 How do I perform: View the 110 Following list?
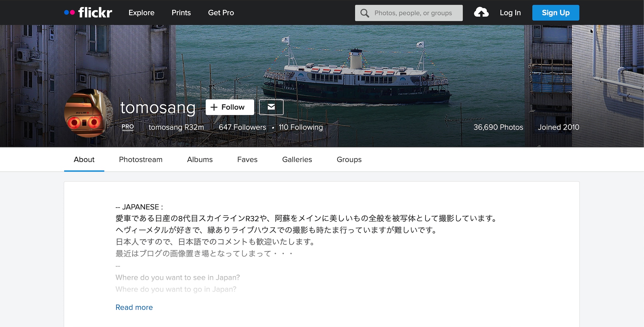tap(301, 127)
